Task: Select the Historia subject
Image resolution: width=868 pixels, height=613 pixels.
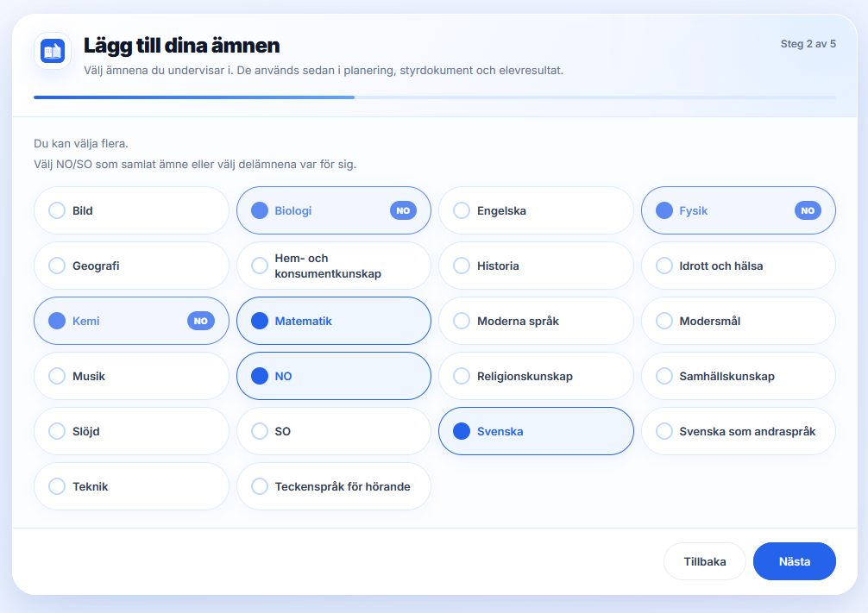Action: click(x=536, y=266)
